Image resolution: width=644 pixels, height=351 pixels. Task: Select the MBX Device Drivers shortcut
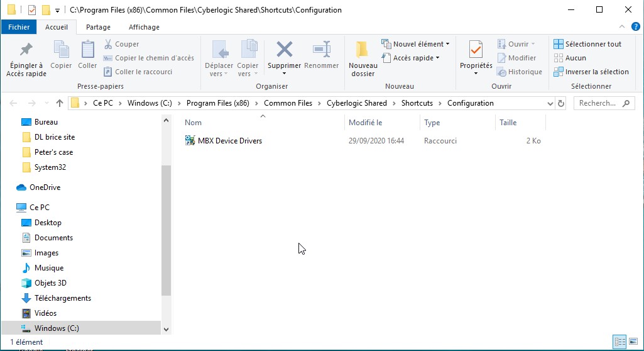[224, 140]
